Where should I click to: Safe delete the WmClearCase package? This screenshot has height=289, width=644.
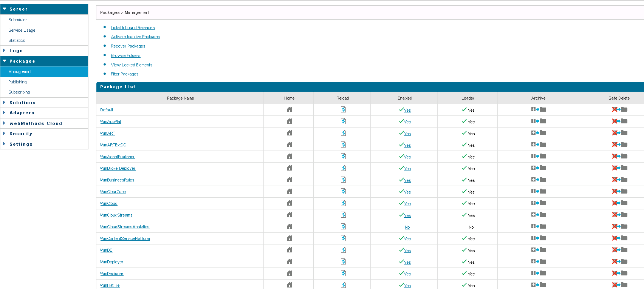click(619, 191)
